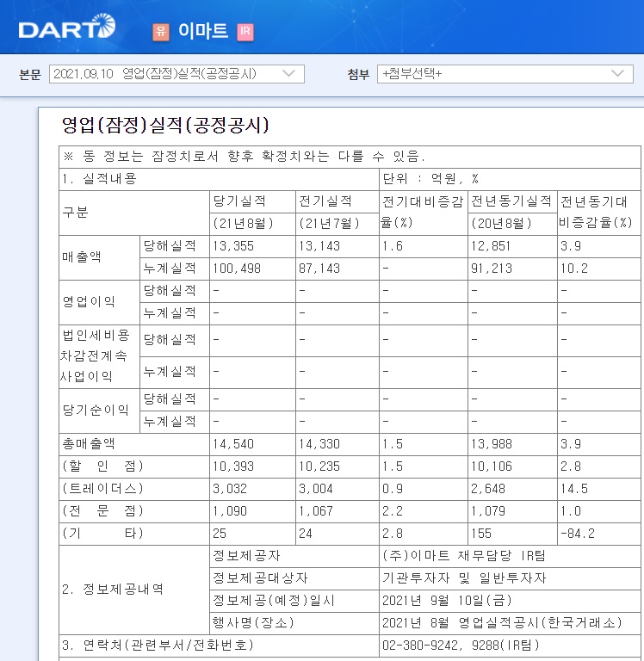644x661 pixels.
Task: Open the 본문 document dropdown
Action: pyautogui.click(x=176, y=74)
